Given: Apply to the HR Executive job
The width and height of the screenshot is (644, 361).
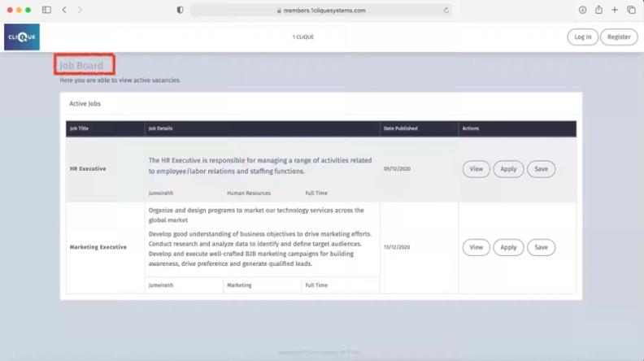Looking at the screenshot, I should coord(508,169).
